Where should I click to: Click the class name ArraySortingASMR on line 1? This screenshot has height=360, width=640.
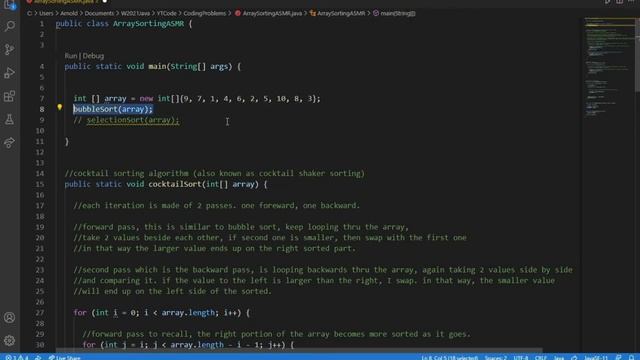coord(148,24)
